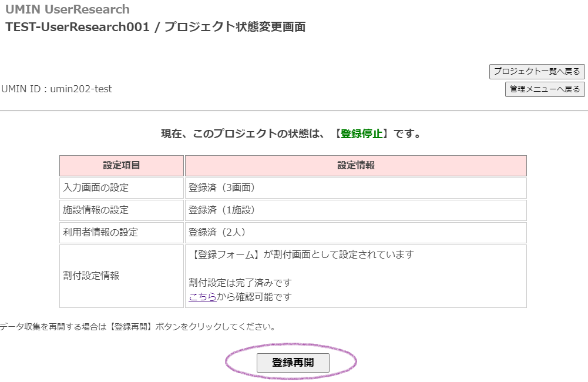The width and height of the screenshot is (588, 382).
Task: Click the 登録済（1施設） cell
Action: tap(221, 210)
